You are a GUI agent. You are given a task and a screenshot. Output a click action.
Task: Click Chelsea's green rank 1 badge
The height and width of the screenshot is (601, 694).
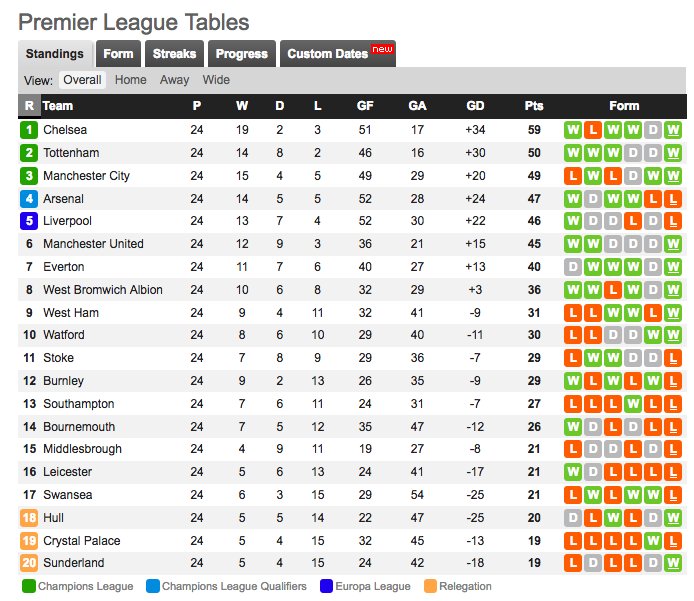pos(29,130)
